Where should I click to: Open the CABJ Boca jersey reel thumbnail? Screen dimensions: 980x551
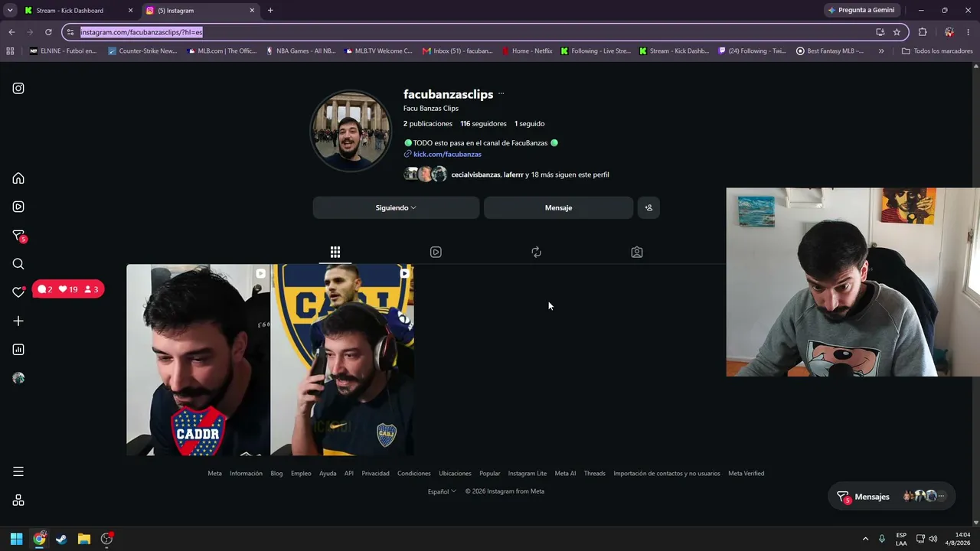(342, 360)
